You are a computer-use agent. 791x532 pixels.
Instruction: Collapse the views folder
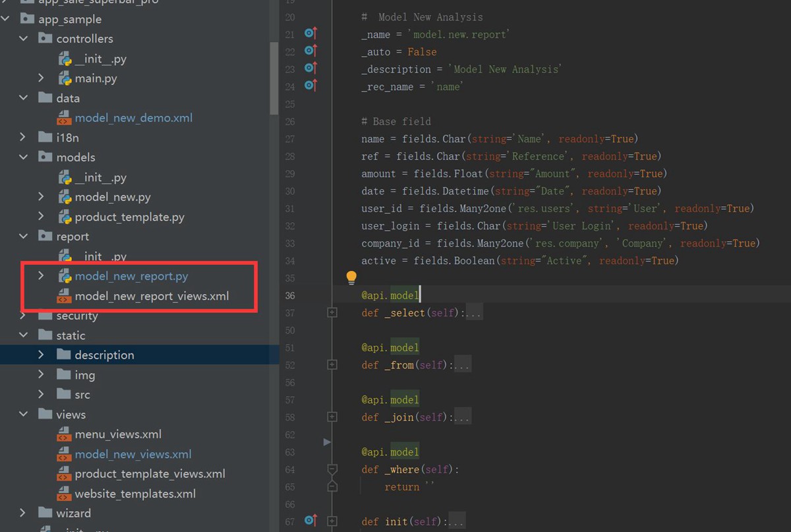pos(23,415)
